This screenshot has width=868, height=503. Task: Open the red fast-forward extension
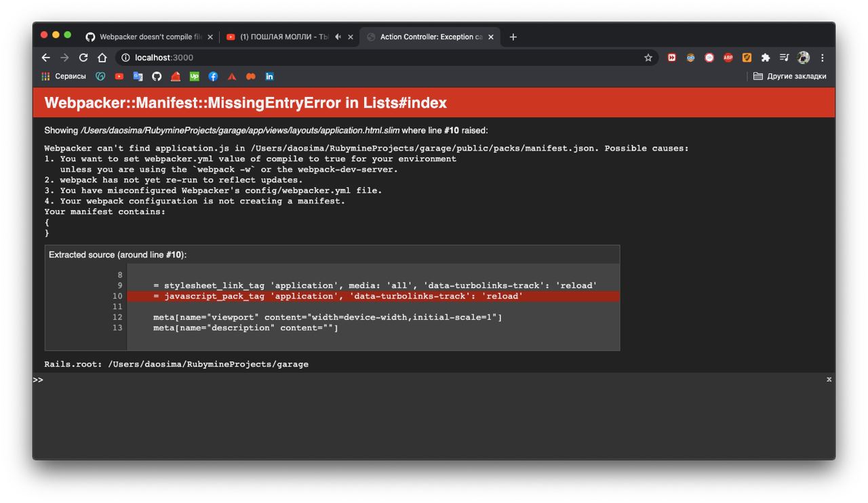point(672,58)
